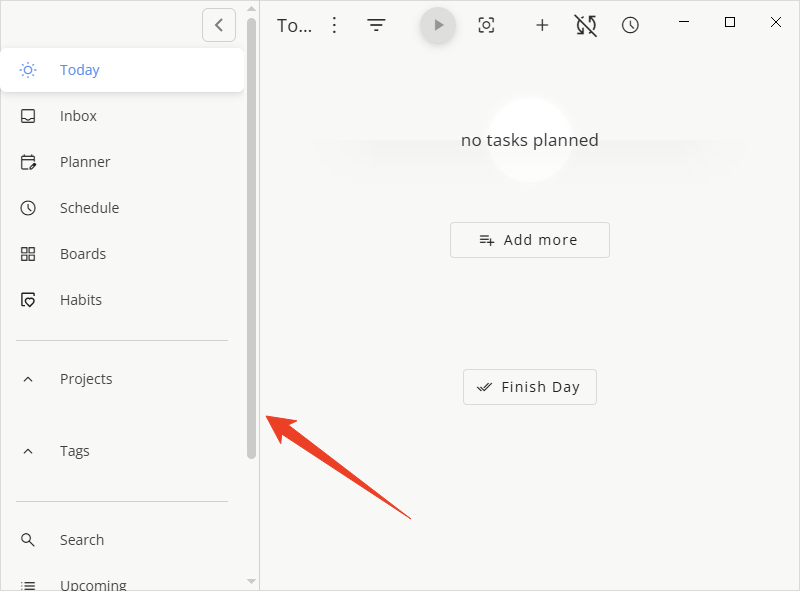Activate focus mode icon

pyautogui.click(x=486, y=25)
